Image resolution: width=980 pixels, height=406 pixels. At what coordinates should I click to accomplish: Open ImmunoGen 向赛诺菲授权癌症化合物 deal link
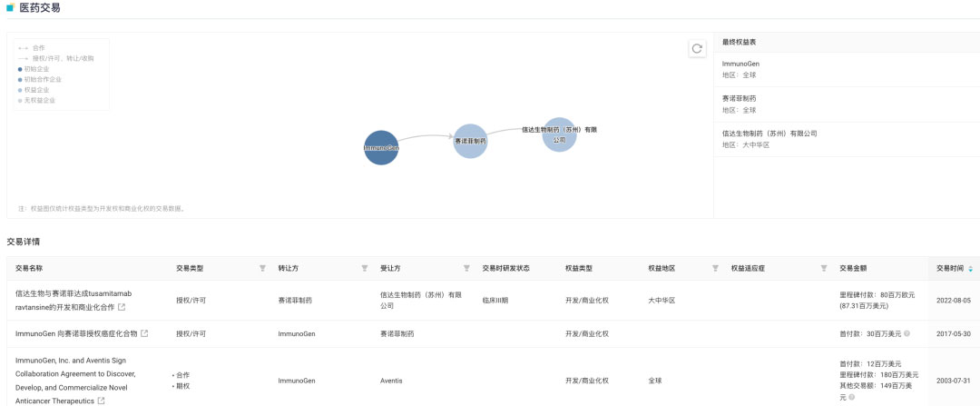[76, 333]
